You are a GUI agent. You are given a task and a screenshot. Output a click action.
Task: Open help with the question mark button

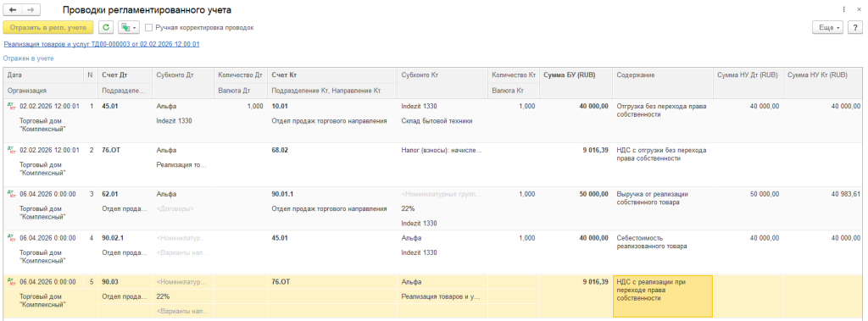click(x=855, y=27)
